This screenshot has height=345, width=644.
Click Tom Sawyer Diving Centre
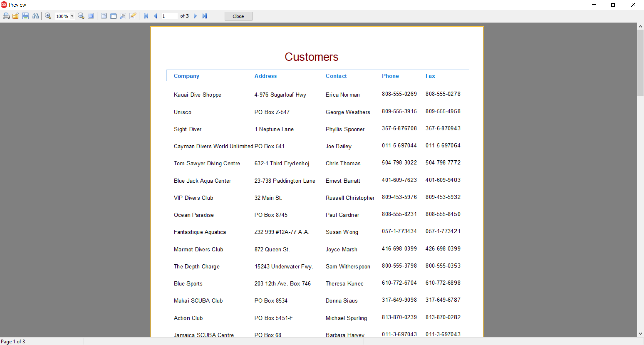[207, 163]
